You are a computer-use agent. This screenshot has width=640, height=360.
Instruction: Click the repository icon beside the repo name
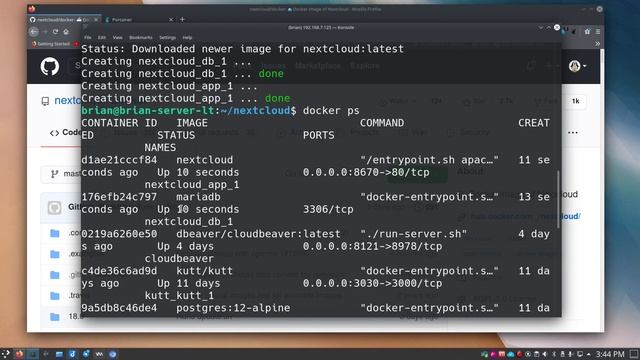(x=45, y=101)
